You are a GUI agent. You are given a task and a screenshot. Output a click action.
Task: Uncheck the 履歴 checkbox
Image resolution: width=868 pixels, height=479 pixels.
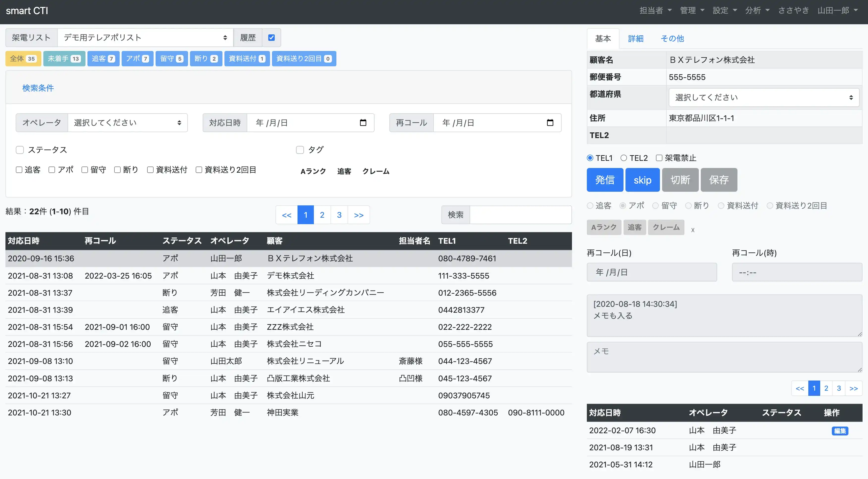tap(271, 37)
